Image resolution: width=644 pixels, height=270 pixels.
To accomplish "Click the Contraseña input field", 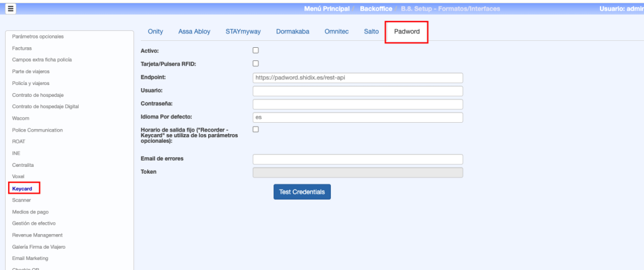I will coord(357,104).
